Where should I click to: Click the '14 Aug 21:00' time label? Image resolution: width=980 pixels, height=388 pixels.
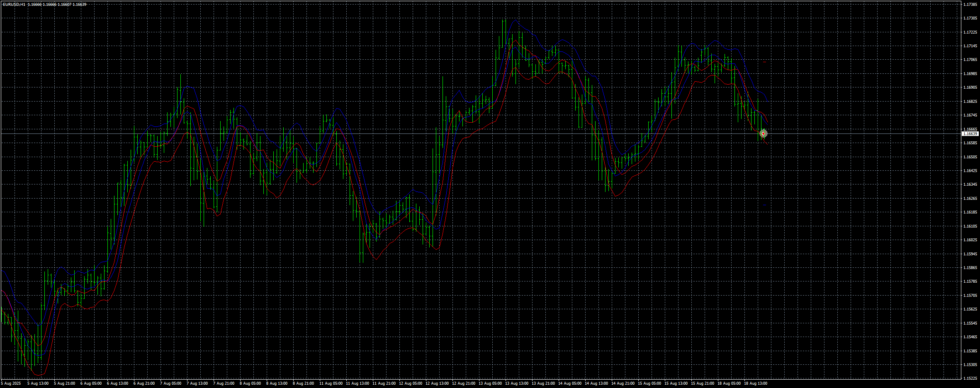tap(623, 383)
